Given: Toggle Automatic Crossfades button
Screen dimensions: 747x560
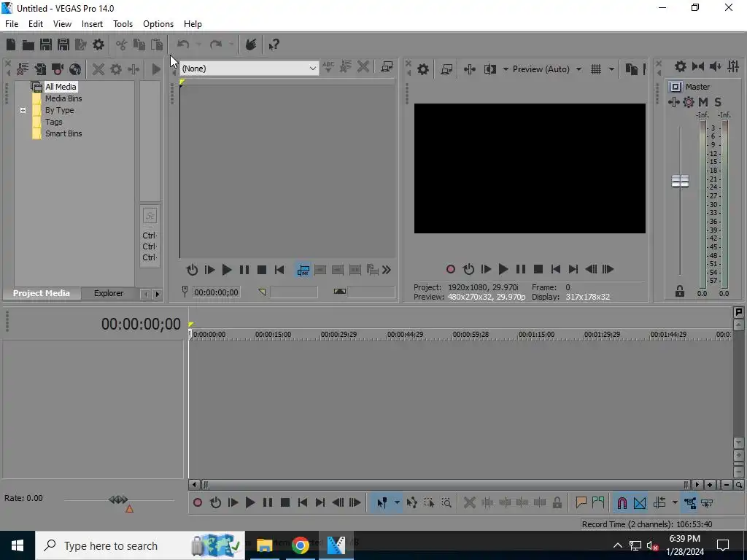Looking at the screenshot, I should 640,503.
